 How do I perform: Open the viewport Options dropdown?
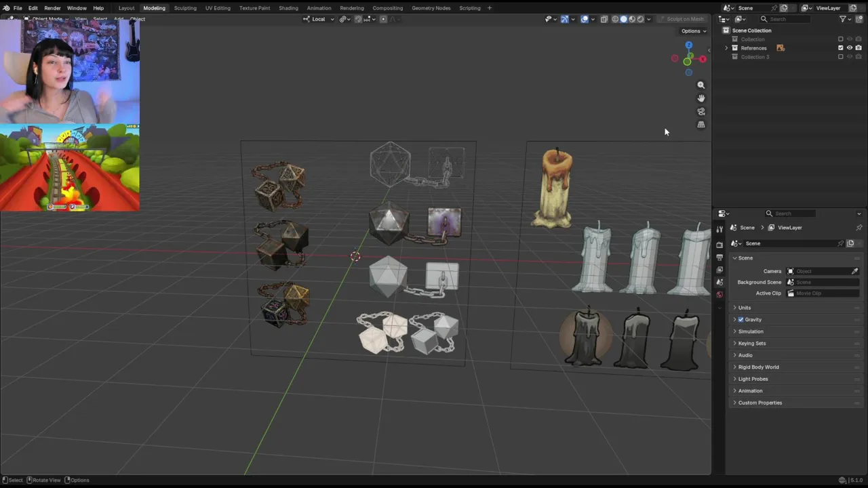(x=694, y=31)
